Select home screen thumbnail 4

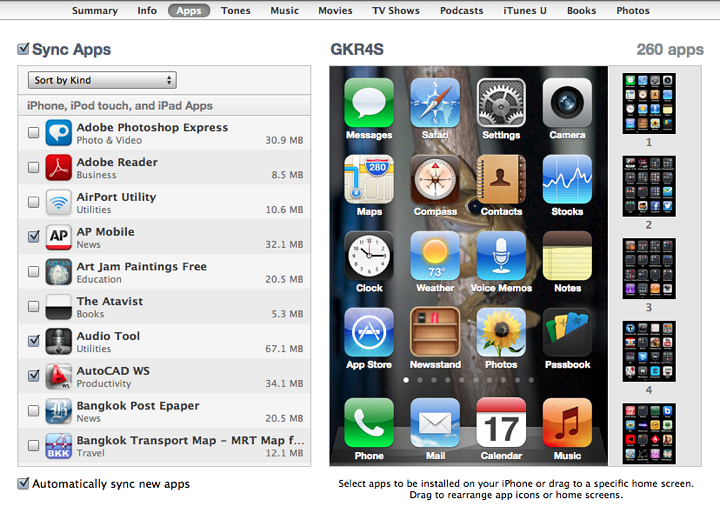[649, 351]
